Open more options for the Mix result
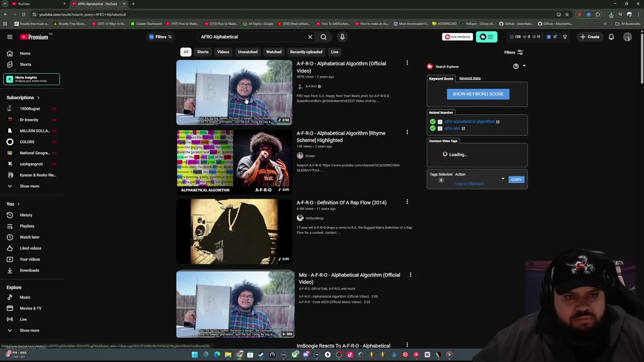The height and width of the screenshot is (362, 644). tap(410, 275)
